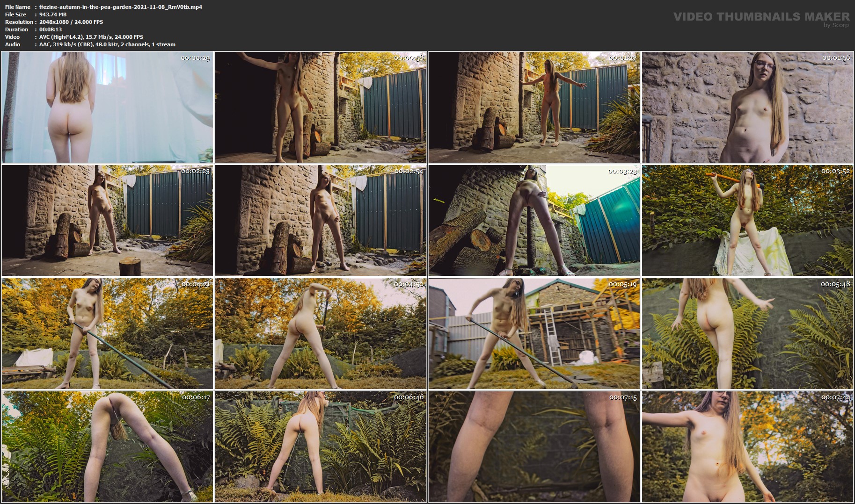Select the frame stamped 00:05:19

coord(534,333)
